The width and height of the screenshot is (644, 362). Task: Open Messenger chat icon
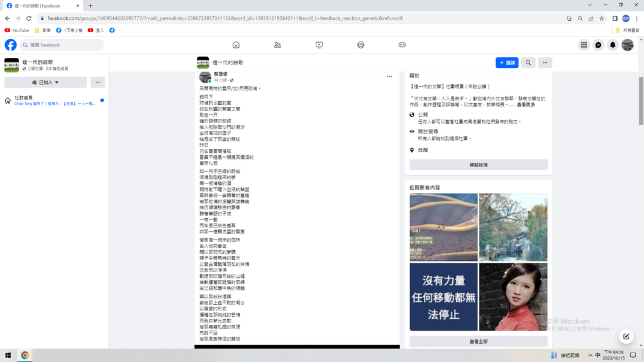[598, 45]
